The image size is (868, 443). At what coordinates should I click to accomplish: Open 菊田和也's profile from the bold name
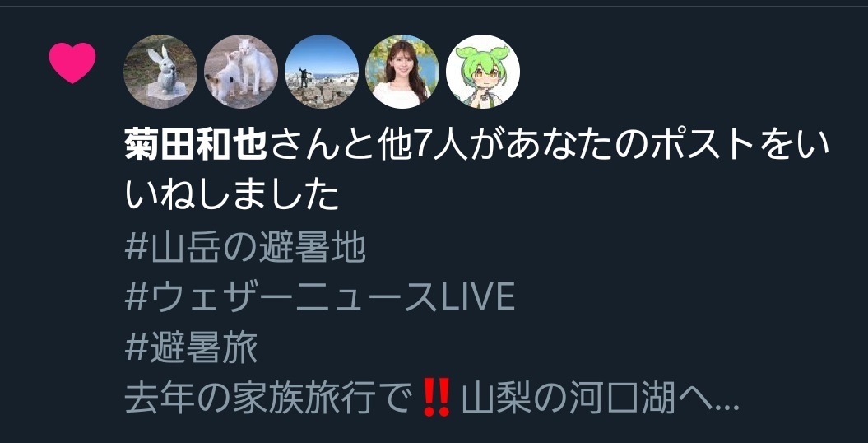[196, 147]
